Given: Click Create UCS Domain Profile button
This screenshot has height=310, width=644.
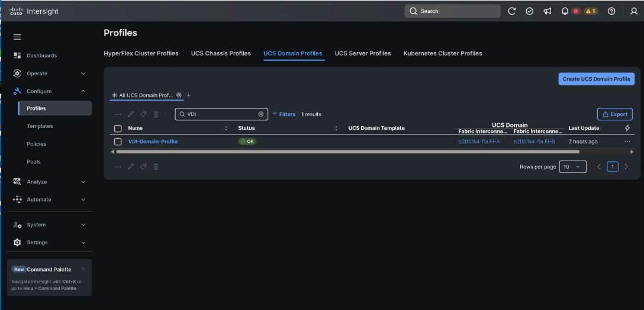Looking at the screenshot, I should pyautogui.click(x=597, y=79).
